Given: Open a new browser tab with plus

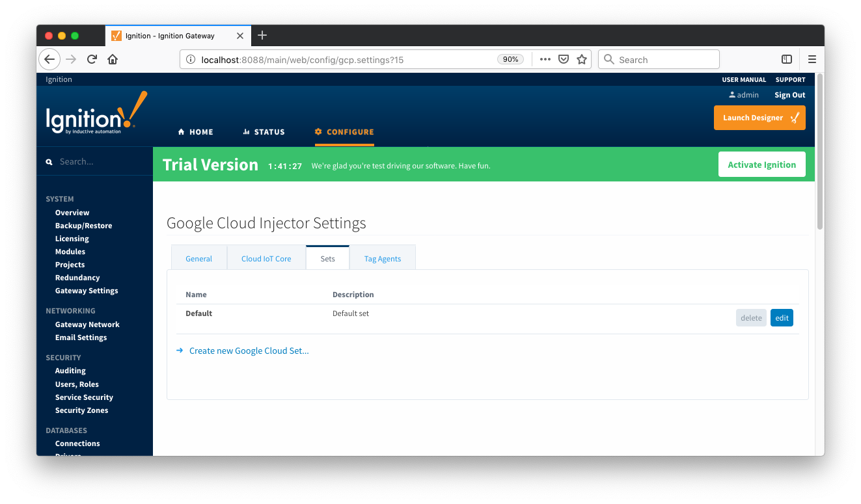Looking at the screenshot, I should coord(262,35).
